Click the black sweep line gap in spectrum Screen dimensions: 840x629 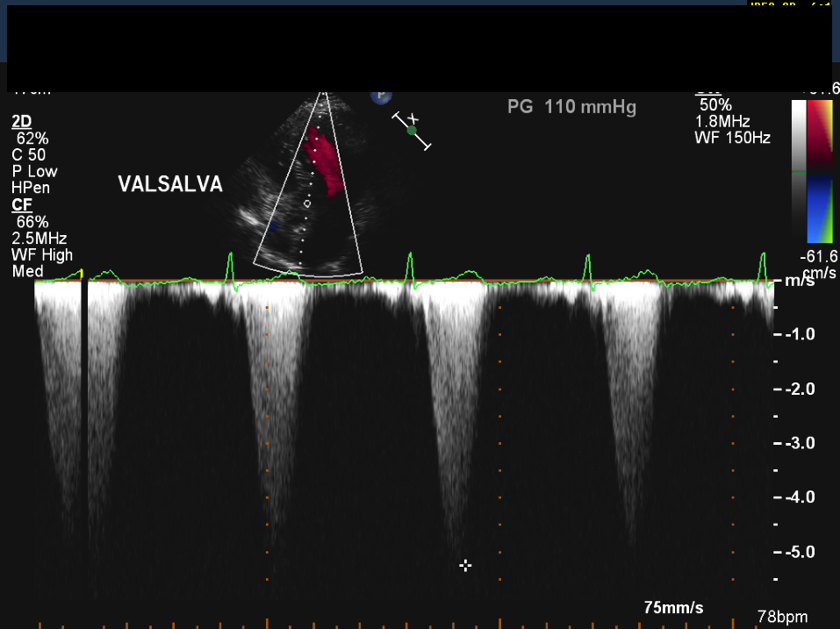click(84, 439)
